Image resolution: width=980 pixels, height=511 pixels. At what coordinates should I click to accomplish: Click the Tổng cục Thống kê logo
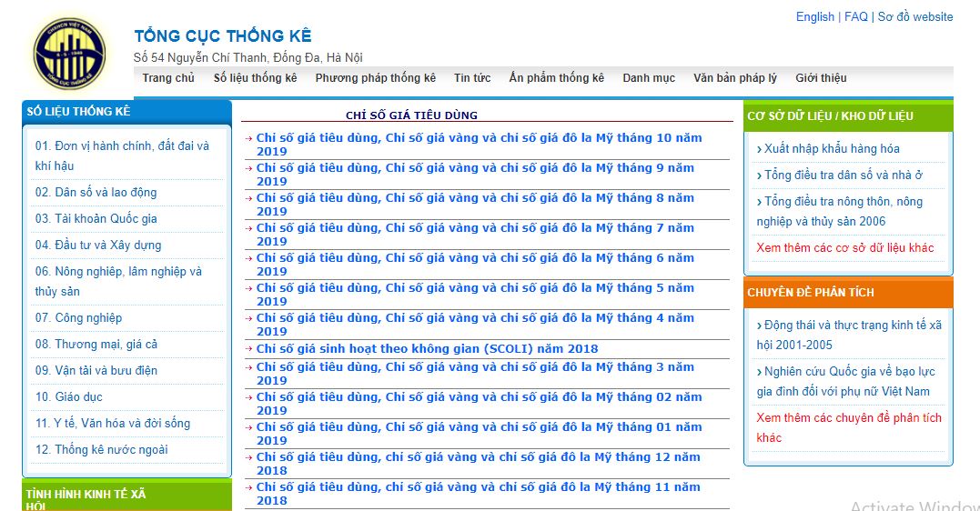tap(69, 54)
